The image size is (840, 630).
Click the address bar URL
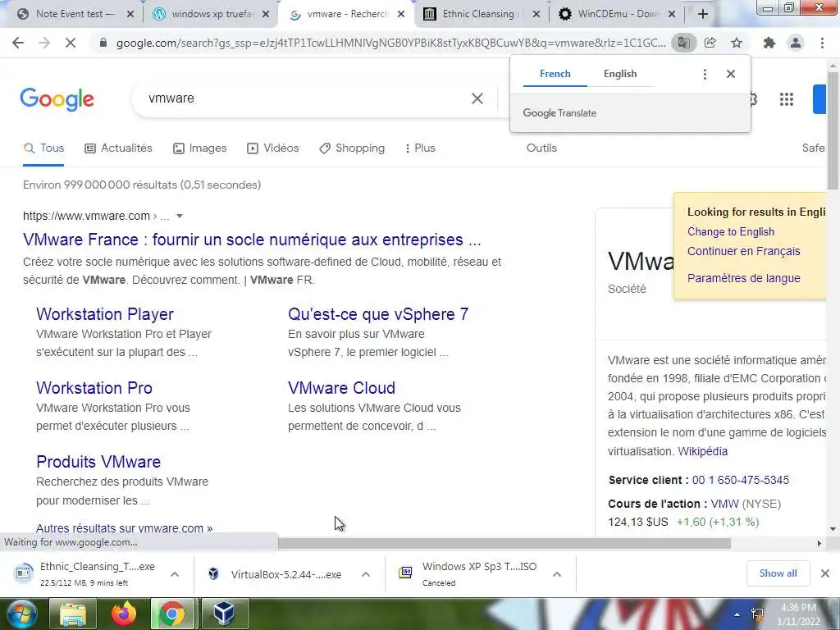tap(391, 43)
